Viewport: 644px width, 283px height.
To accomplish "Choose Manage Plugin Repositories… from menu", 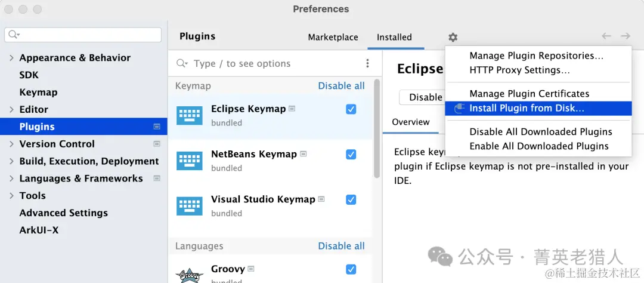I will tap(538, 56).
